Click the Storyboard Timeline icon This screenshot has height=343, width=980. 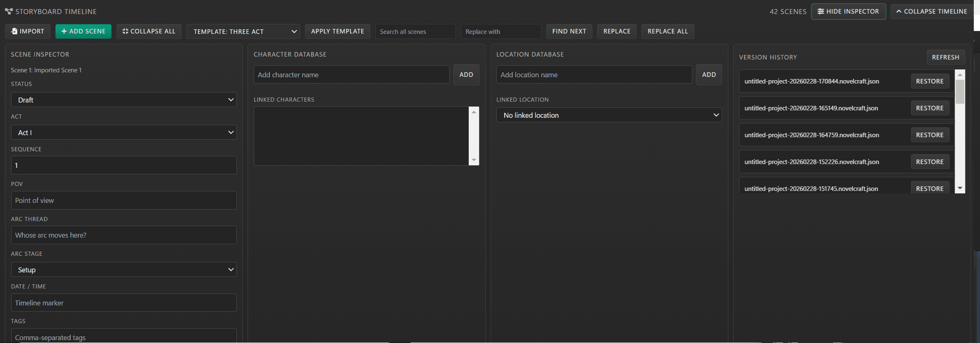[9, 12]
